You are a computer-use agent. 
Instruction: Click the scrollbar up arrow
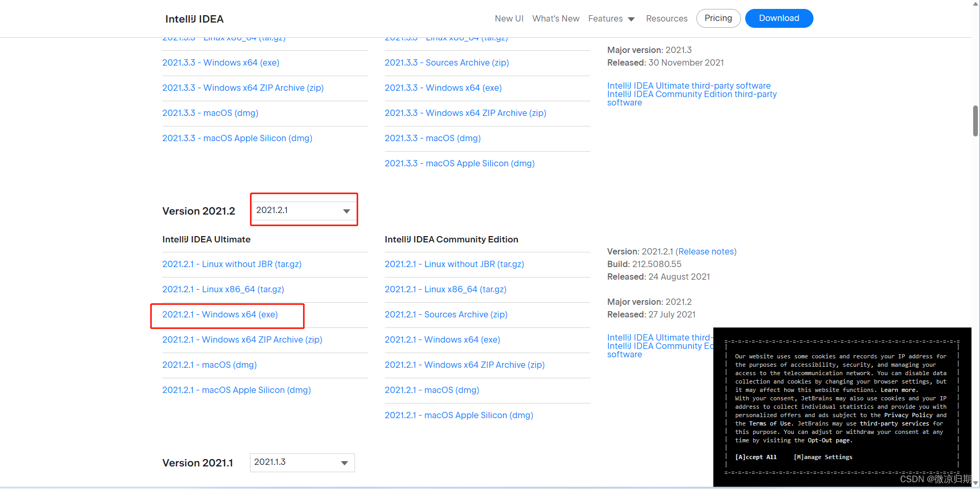pyautogui.click(x=975, y=4)
